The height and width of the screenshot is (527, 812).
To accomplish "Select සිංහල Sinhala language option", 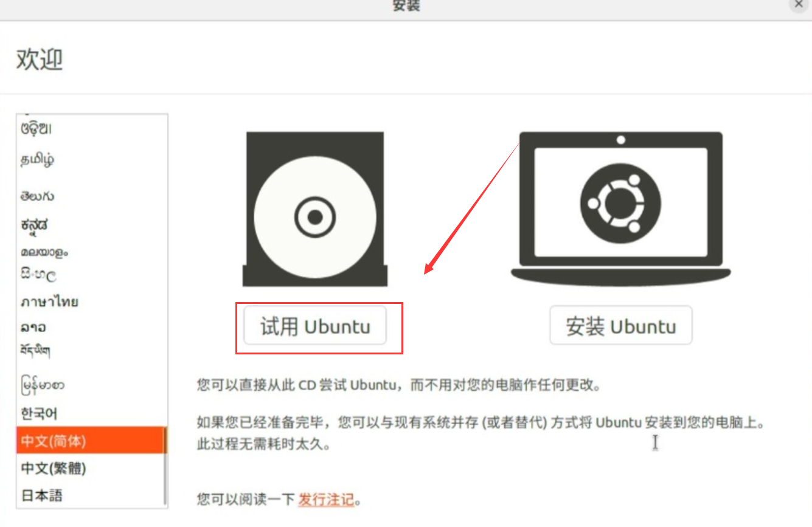I will (x=91, y=275).
